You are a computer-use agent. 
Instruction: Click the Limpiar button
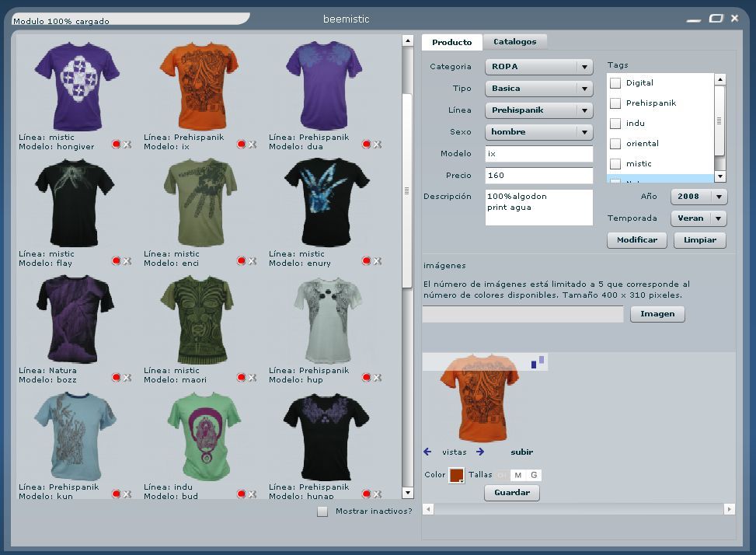click(699, 239)
